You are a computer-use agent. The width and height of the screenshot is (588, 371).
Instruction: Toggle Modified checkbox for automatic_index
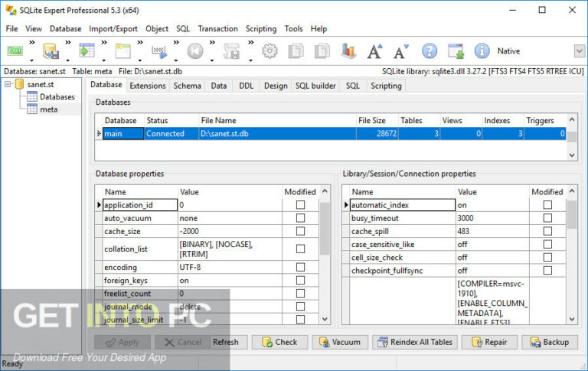tap(547, 204)
